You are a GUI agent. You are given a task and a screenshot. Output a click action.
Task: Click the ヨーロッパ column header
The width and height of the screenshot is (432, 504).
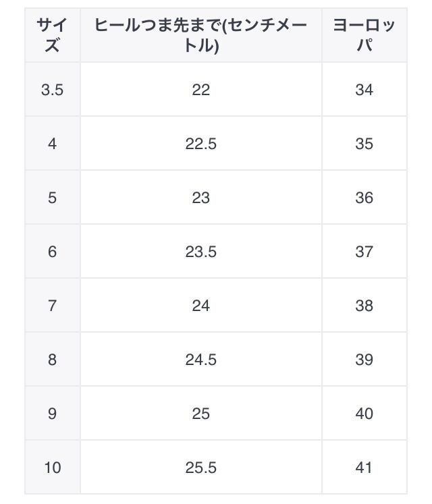(364, 36)
